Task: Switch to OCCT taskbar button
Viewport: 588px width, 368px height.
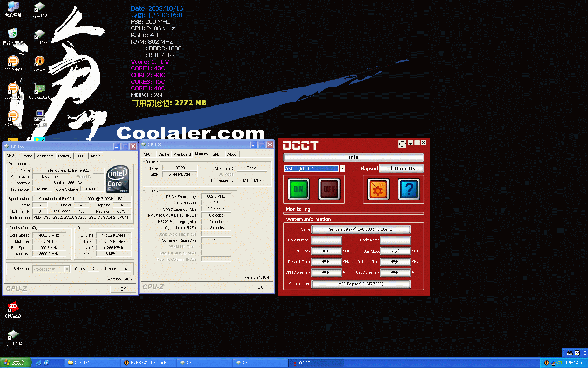Action: tap(316, 363)
